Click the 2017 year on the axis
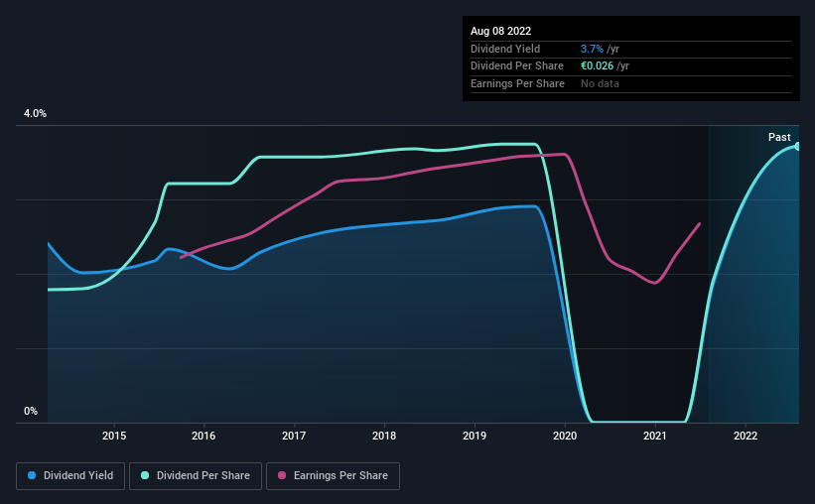 294,436
